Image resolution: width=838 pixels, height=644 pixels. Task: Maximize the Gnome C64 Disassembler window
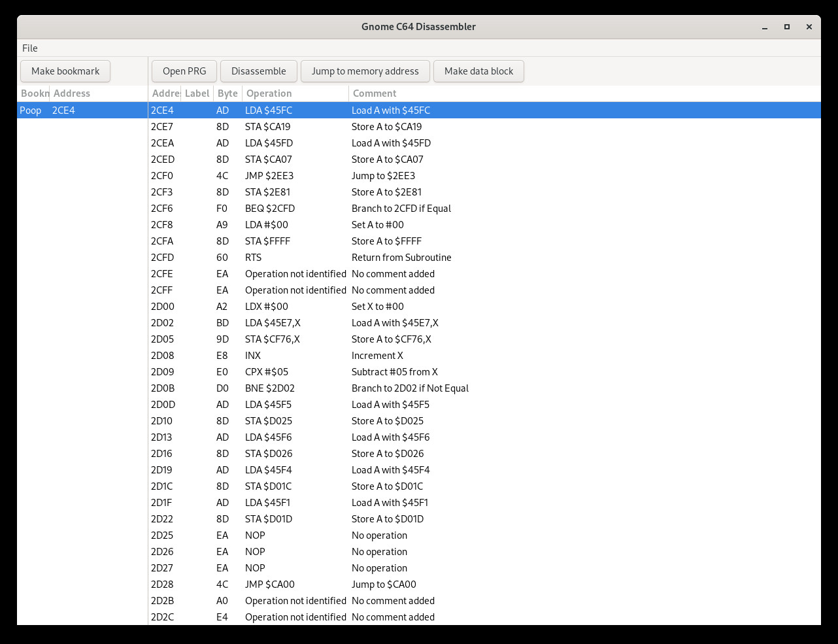pyautogui.click(x=787, y=27)
